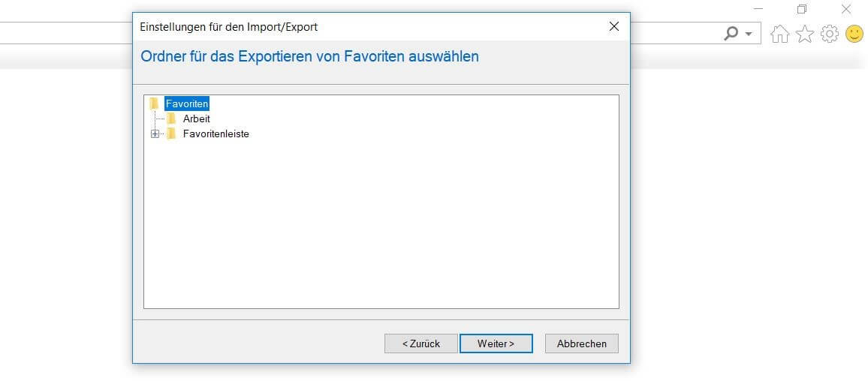Image resolution: width=868 pixels, height=381 pixels.
Task: Select the Favoriten root folder icon
Action: tap(154, 103)
